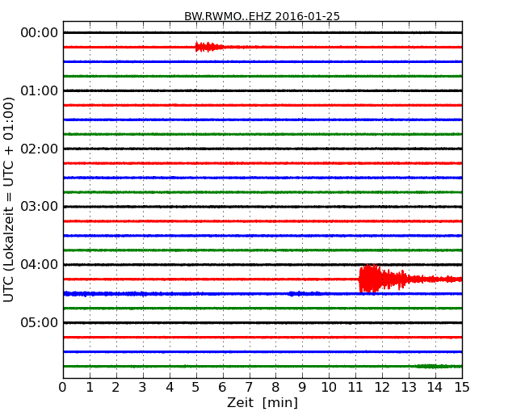Click x-axis tick label 11
This screenshot has width=525, height=420.
355,388
